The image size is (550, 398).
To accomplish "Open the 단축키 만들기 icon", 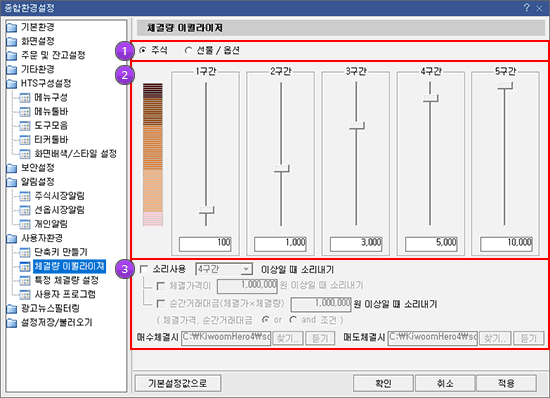I will click(x=25, y=252).
